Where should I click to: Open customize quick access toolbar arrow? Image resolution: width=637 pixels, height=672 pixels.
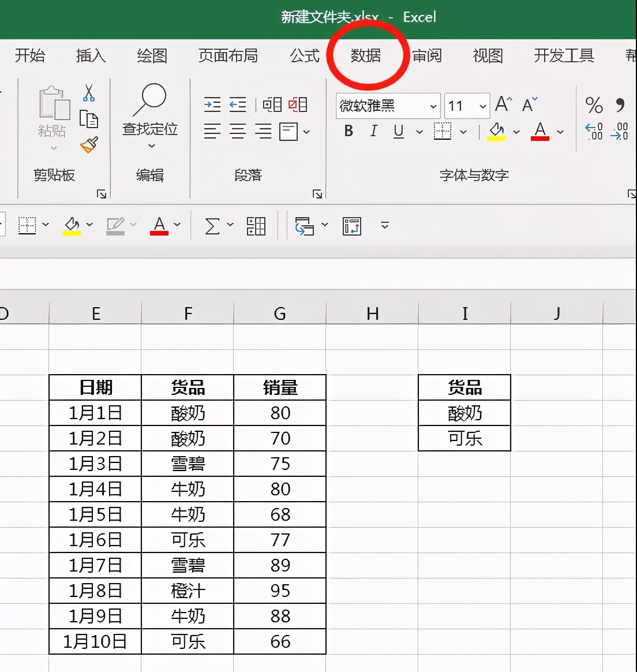(385, 225)
